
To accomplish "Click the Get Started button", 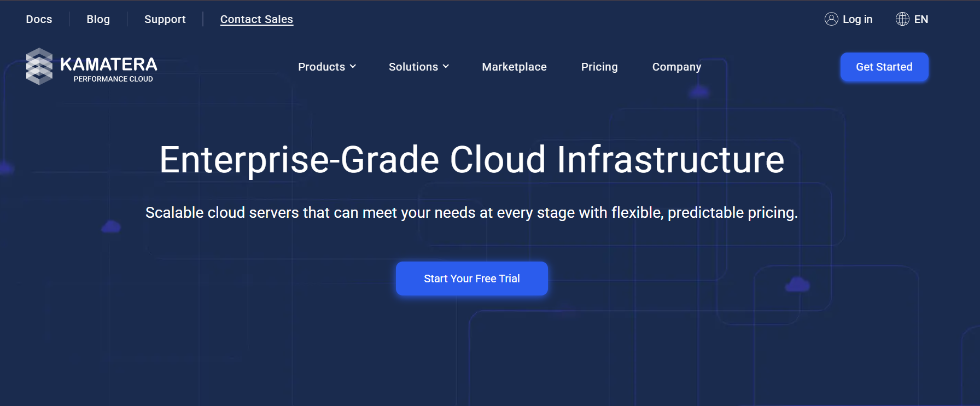I will [x=884, y=67].
